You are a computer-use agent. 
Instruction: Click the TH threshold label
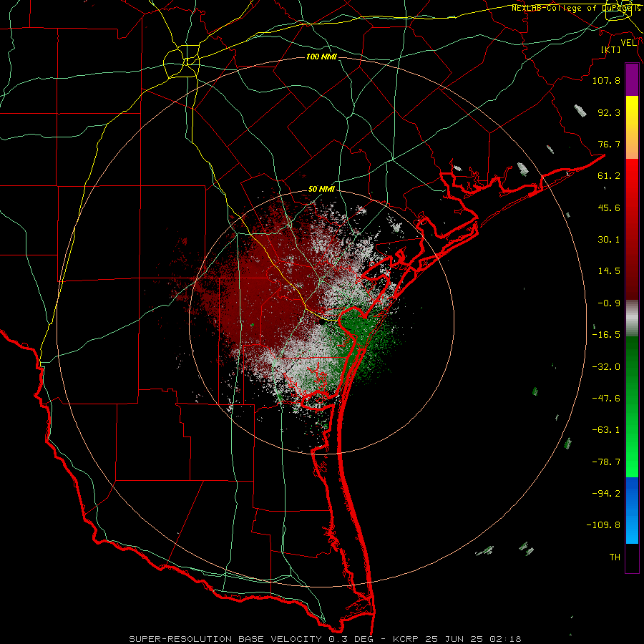615,557
